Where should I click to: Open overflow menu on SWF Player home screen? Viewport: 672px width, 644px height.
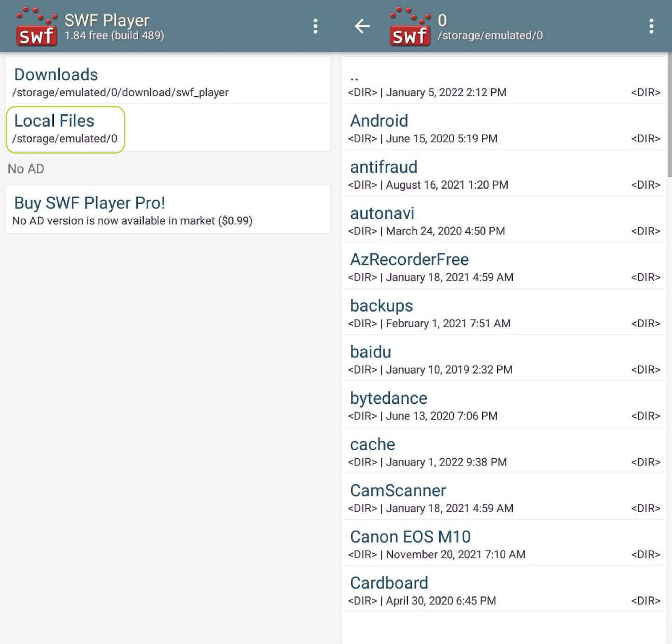[x=315, y=26]
